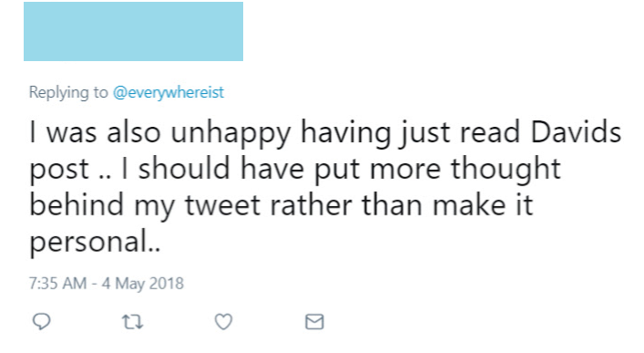Screen dimensions: 644x353
Task: Send tweet via direct message envelope icon
Action: (x=314, y=322)
